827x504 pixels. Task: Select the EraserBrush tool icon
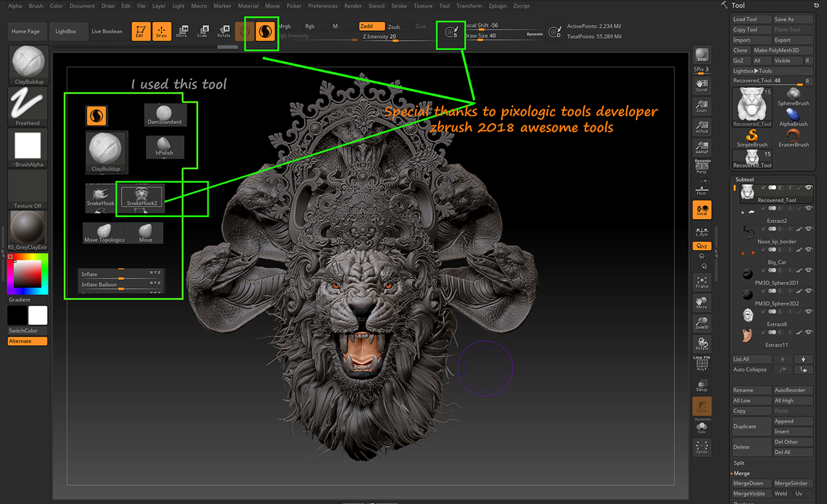(793, 138)
